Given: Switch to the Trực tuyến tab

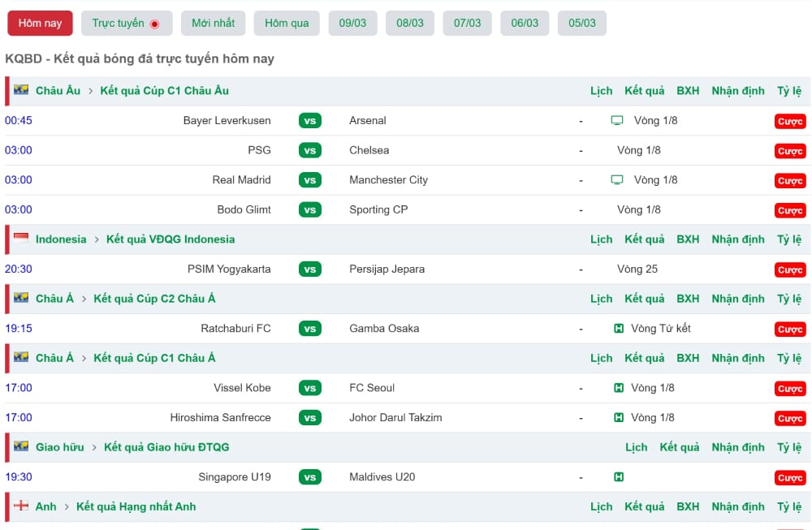Looking at the screenshot, I should click(x=127, y=24).
